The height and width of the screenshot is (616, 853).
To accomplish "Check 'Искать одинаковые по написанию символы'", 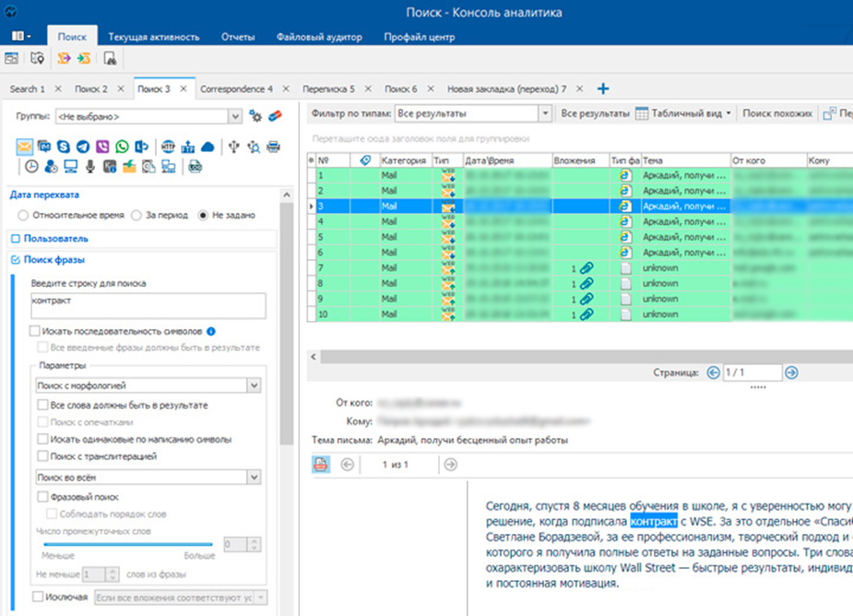I will tap(43, 439).
